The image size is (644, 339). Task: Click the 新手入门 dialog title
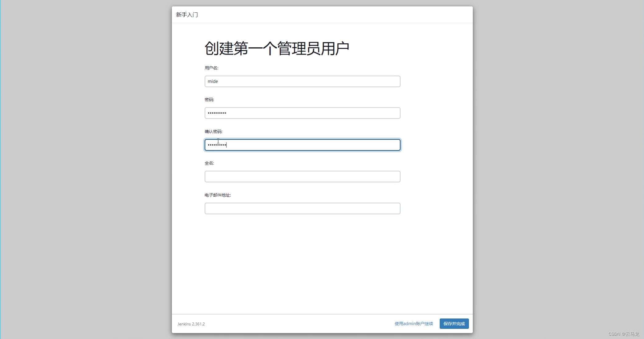click(187, 15)
